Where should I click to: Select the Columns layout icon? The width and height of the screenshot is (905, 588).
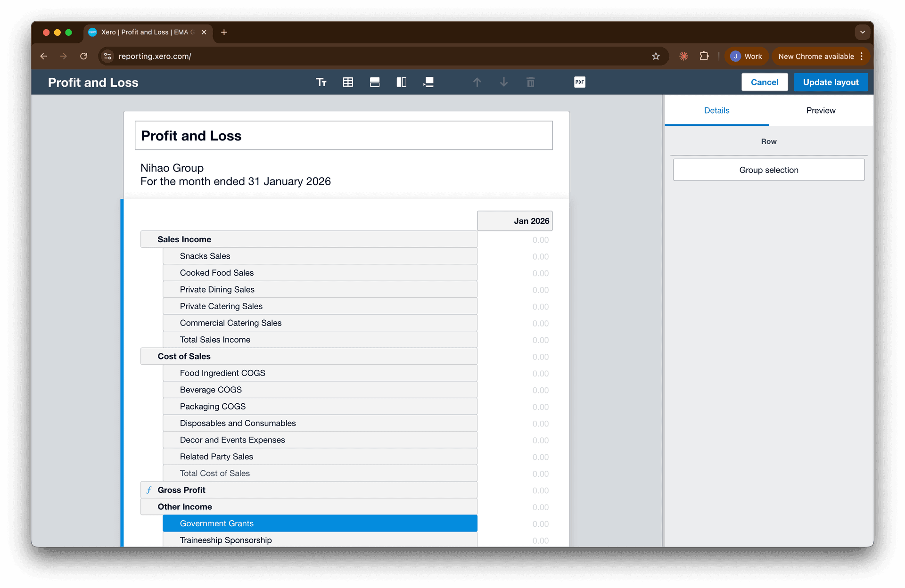(402, 82)
